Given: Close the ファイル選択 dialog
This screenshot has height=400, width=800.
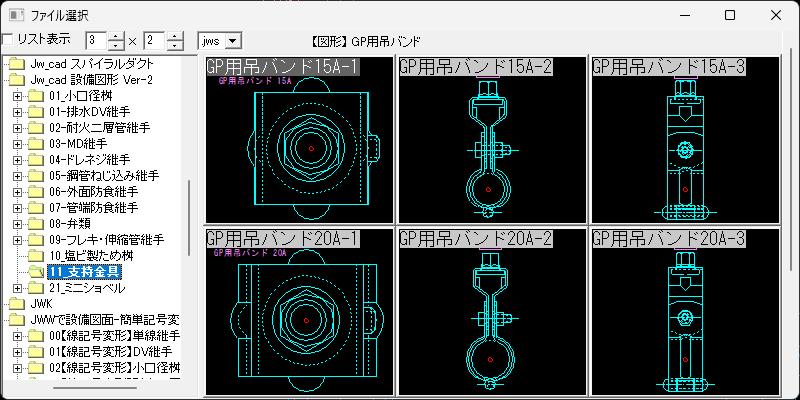Looking at the screenshot, I should pos(776,15).
